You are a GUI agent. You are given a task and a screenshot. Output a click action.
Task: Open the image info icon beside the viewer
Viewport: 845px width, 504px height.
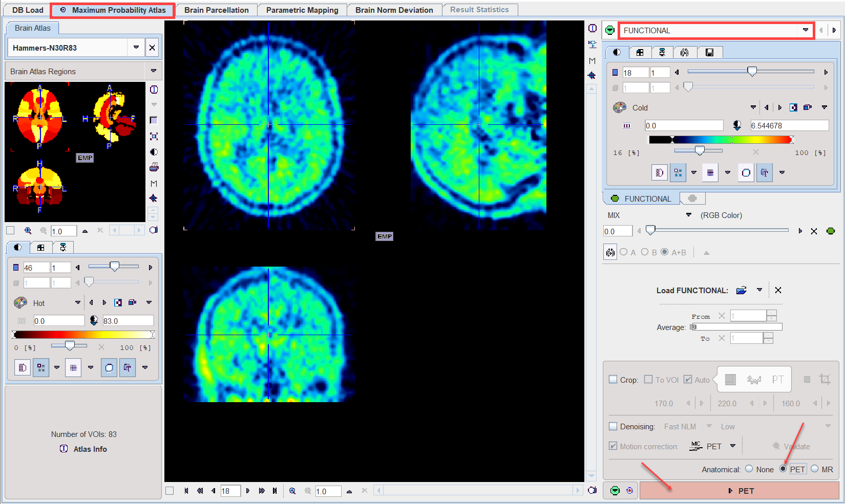[593, 28]
